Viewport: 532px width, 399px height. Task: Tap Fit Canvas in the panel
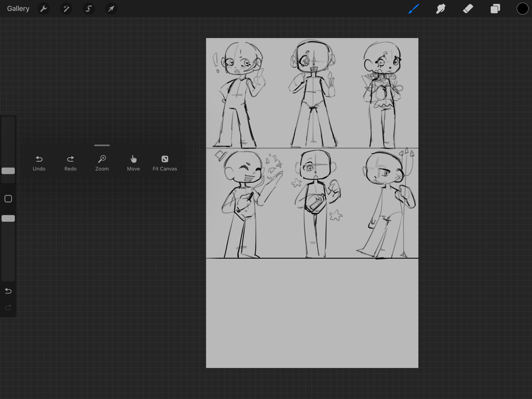pos(165,163)
